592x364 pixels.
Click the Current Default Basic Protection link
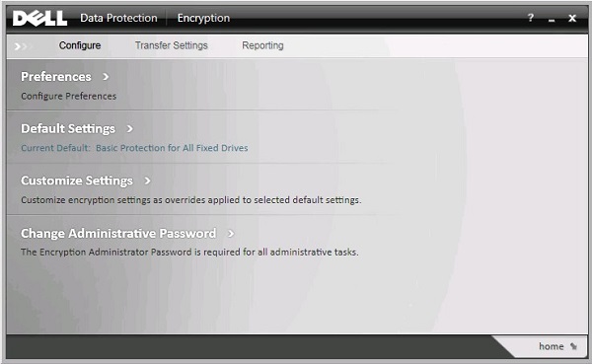[134, 148]
